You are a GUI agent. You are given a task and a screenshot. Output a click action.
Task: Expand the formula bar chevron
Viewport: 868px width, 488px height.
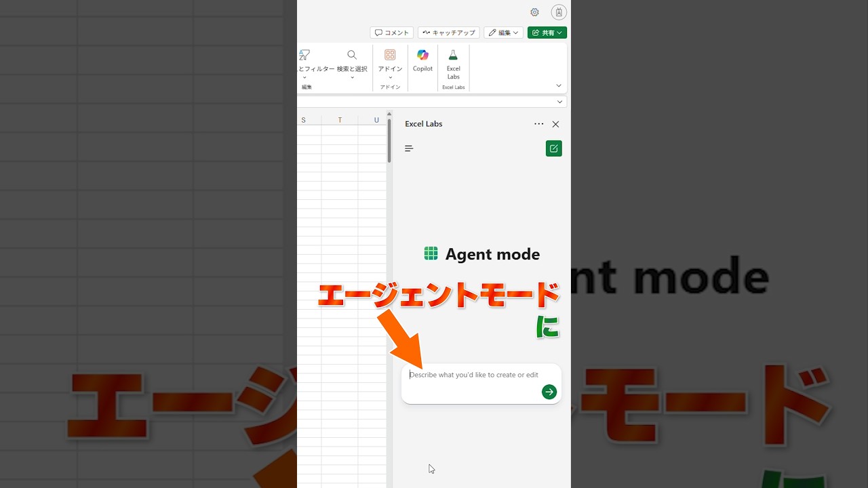[559, 102]
